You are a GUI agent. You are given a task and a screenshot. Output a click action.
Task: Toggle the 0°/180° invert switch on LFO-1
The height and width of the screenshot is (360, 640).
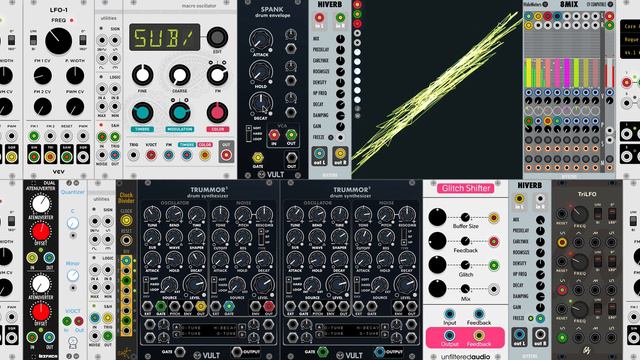pos(83,40)
